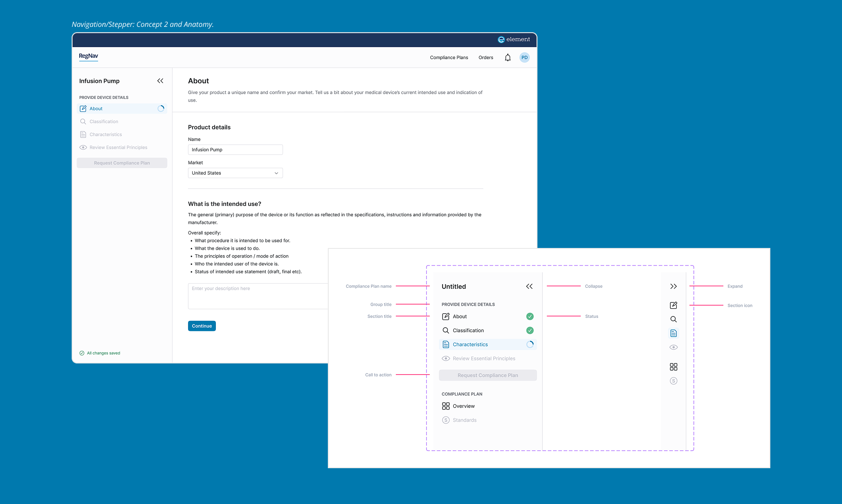
Task: Click the About loading status ring
Action: (161, 109)
